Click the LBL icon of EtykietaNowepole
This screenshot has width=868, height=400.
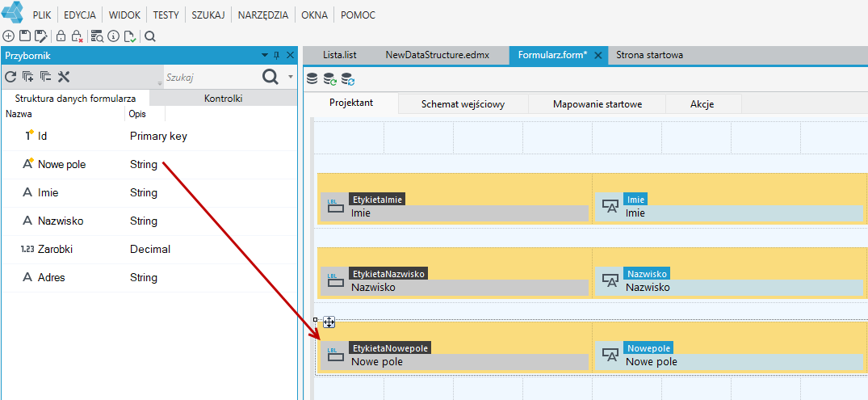[335, 355]
